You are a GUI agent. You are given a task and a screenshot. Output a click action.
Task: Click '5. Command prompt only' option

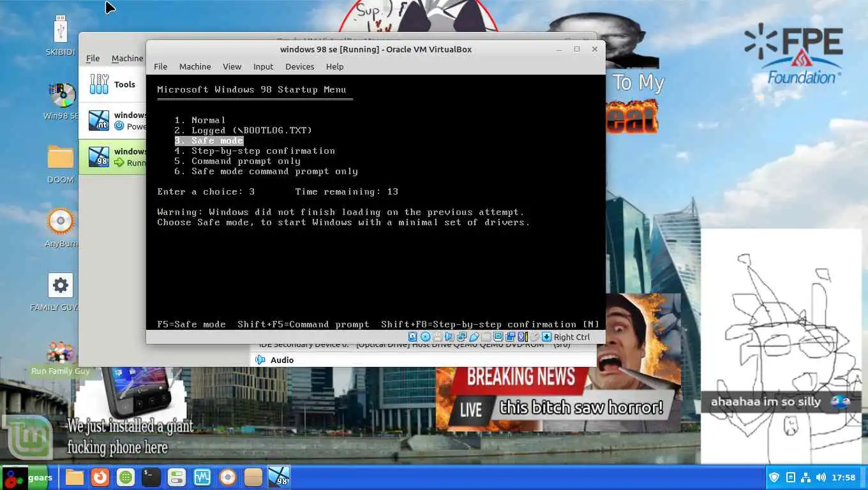[x=237, y=161]
